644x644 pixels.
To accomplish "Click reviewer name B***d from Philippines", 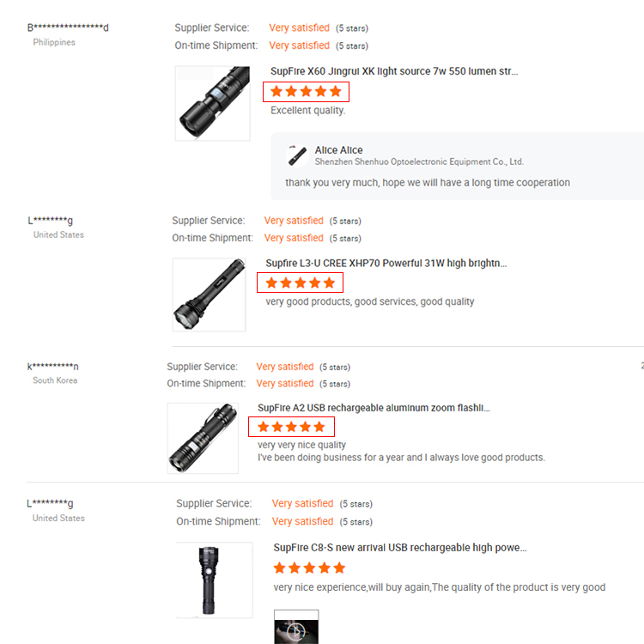I will tap(68, 27).
